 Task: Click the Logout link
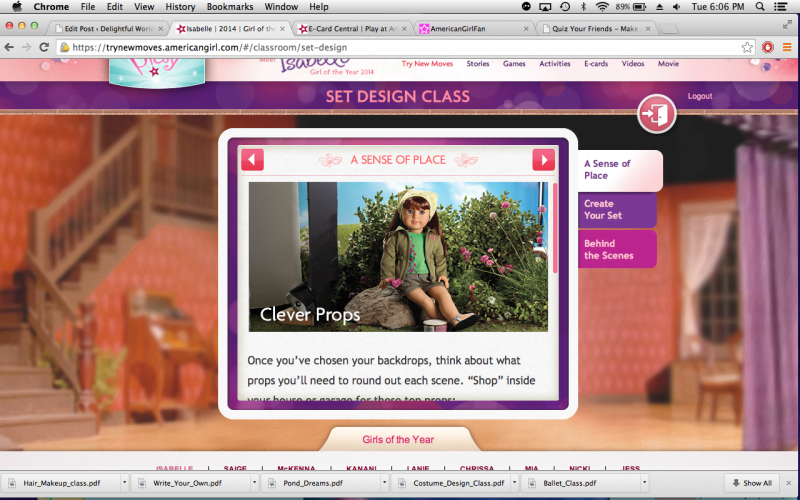pyautogui.click(x=699, y=96)
